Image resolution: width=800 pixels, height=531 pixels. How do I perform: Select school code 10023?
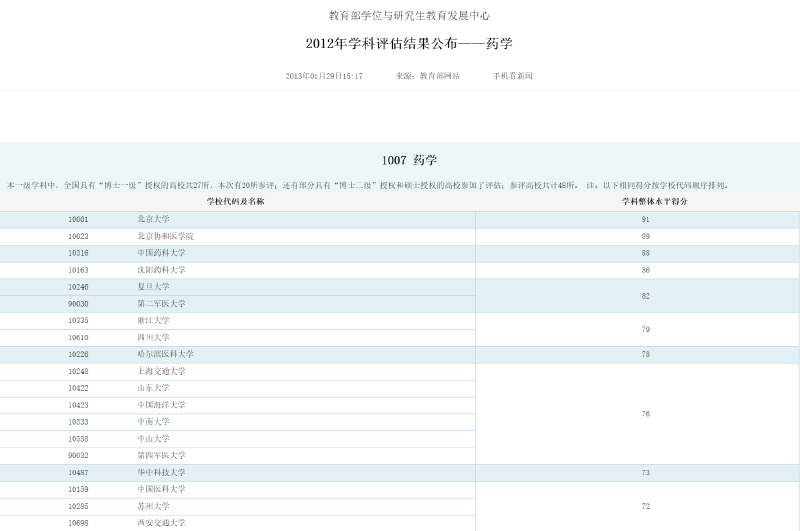(78, 236)
